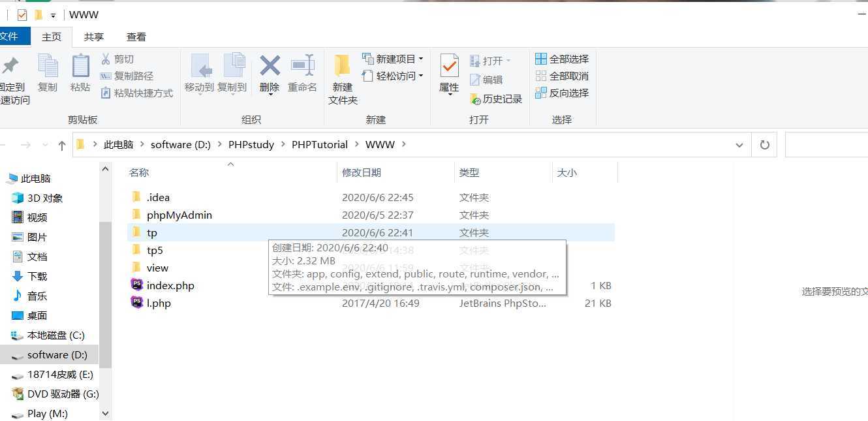Expand the address bar history dropdown
The height and width of the screenshot is (421, 868).
[x=739, y=145]
